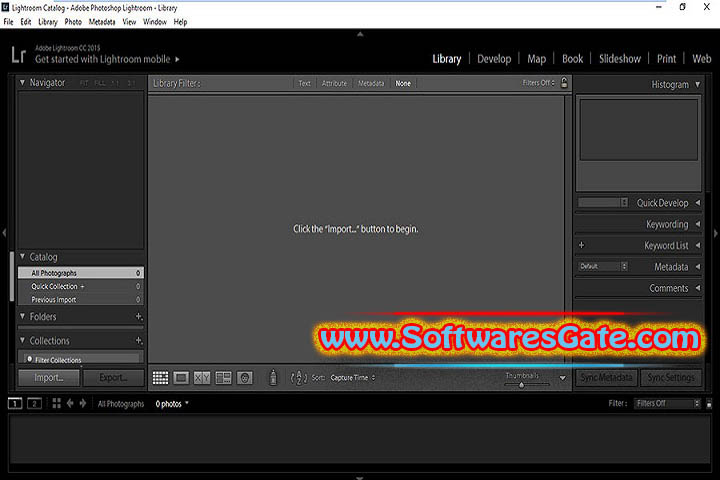Open People view icon
720x480 pixels.
point(245,378)
